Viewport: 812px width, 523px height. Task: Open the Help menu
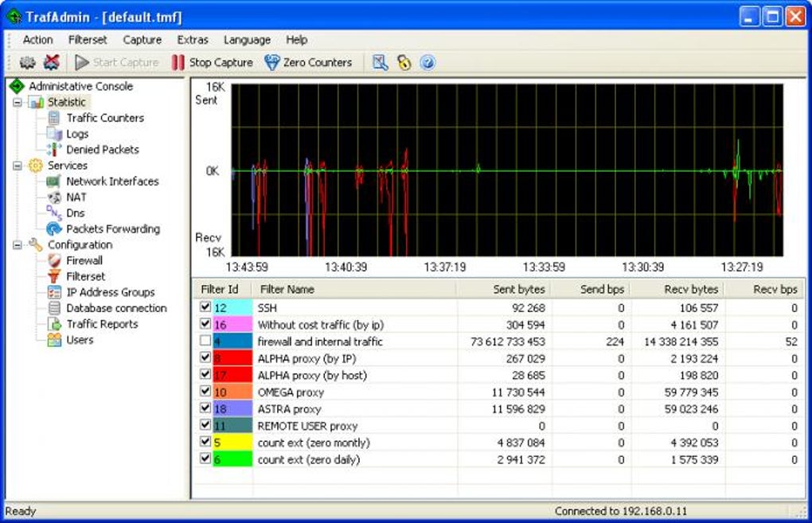297,40
